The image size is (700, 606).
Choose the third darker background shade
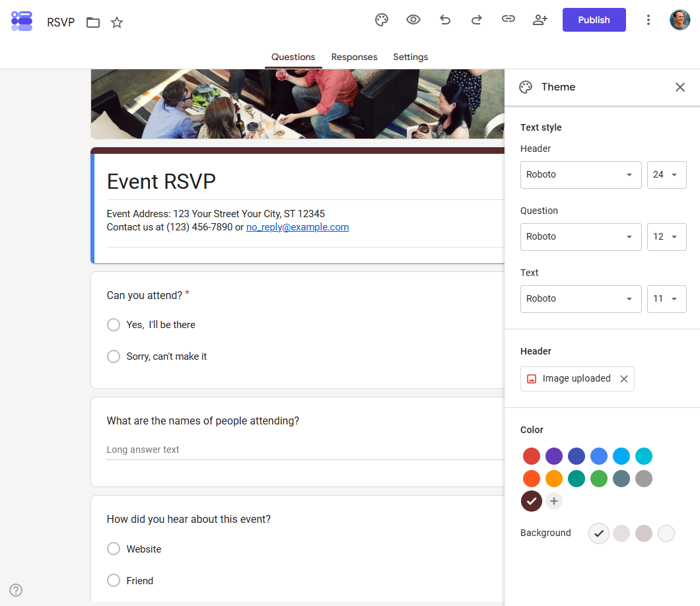pyautogui.click(x=644, y=533)
